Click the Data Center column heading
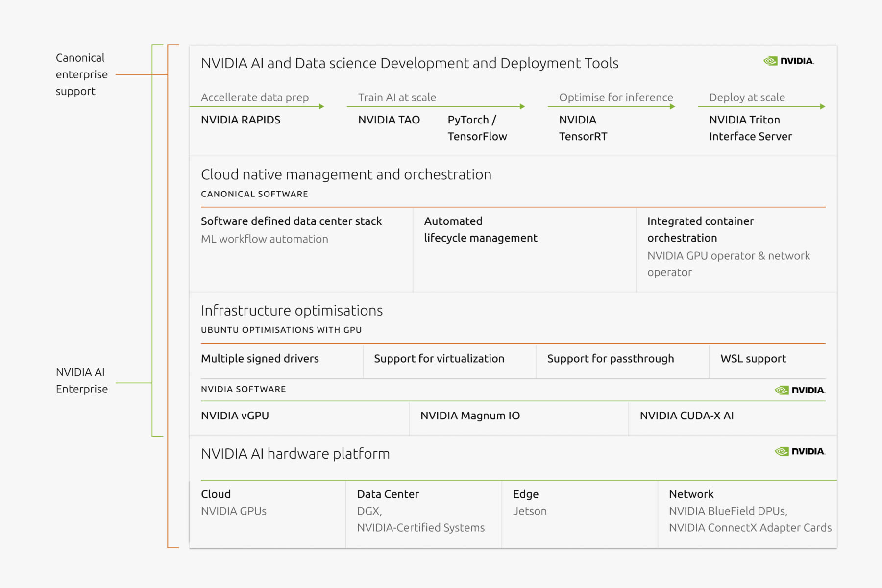 tap(388, 494)
